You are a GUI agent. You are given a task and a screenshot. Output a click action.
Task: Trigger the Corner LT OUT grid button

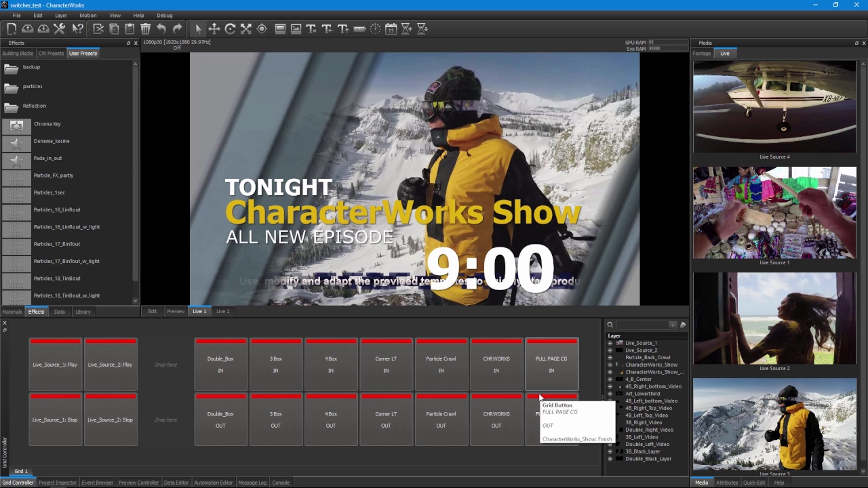point(386,419)
